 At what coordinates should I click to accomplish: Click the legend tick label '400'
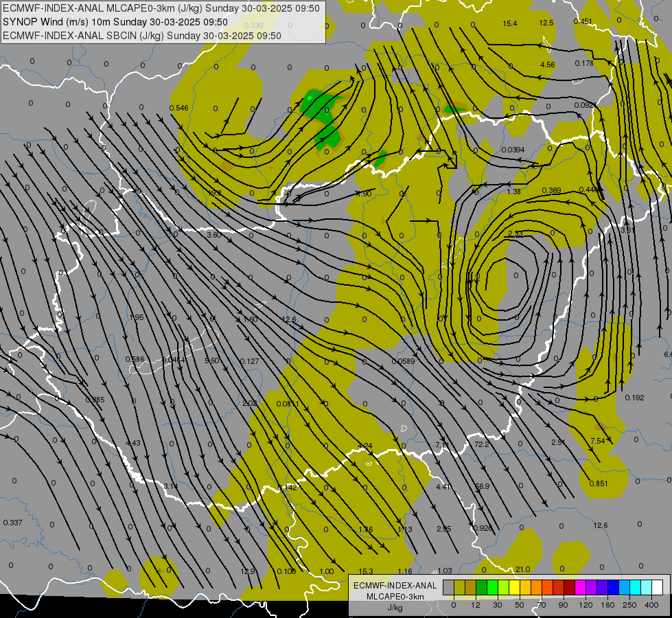pos(651,605)
